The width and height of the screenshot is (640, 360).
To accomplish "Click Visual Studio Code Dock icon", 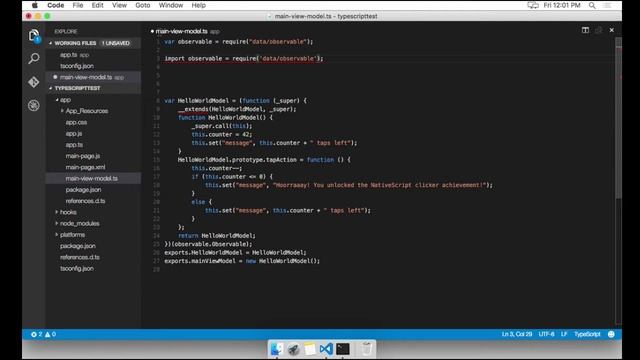I will [326, 349].
